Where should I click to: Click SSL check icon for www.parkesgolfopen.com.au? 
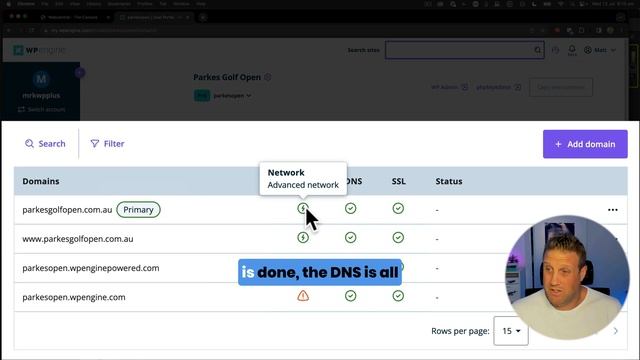tap(398, 238)
